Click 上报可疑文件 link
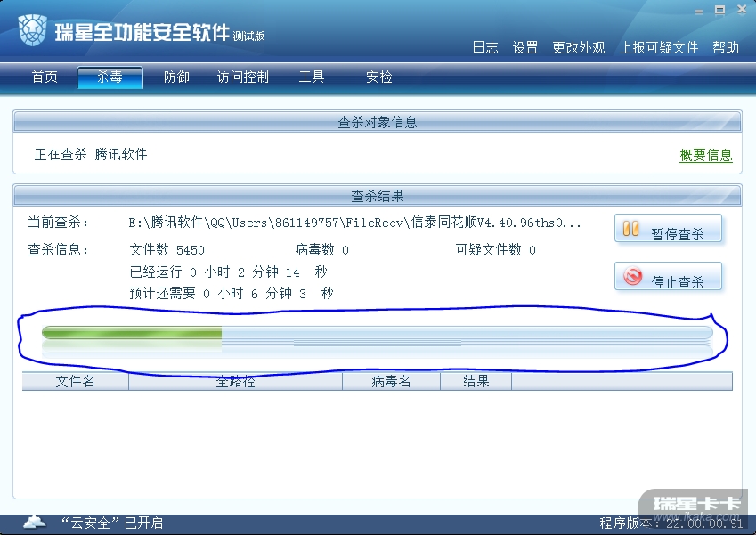This screenshot has height=535, width=756. (659, 47)
